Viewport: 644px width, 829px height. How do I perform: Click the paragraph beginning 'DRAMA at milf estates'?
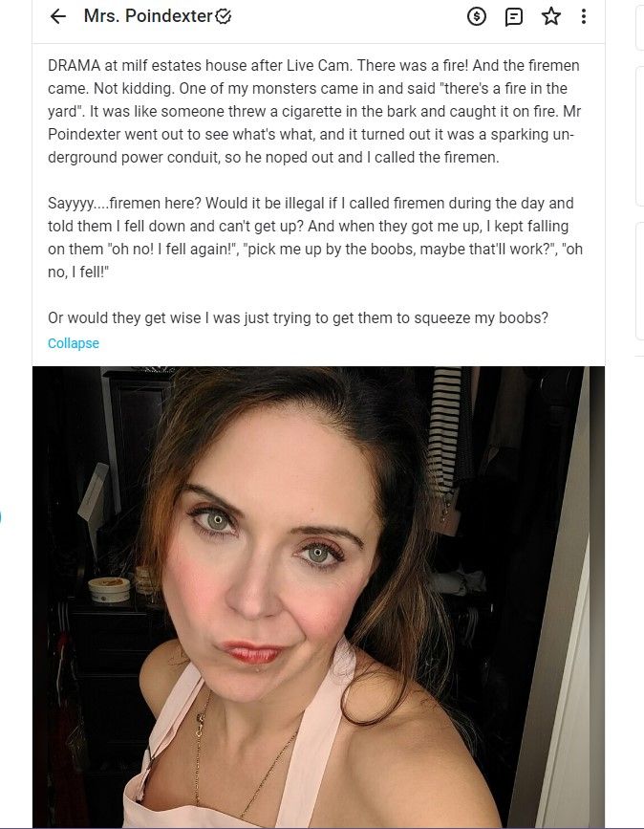315,111
